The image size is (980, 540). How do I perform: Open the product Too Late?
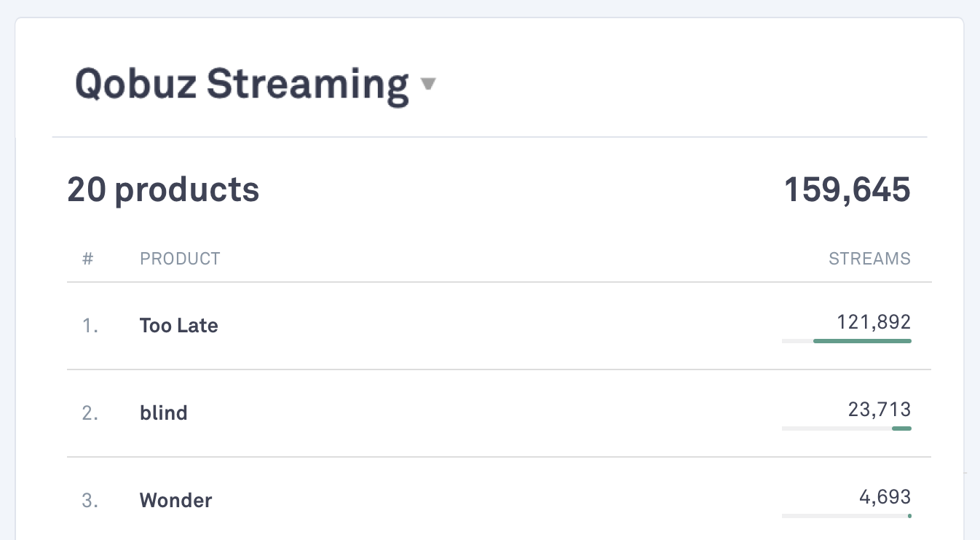pos(178,325)
